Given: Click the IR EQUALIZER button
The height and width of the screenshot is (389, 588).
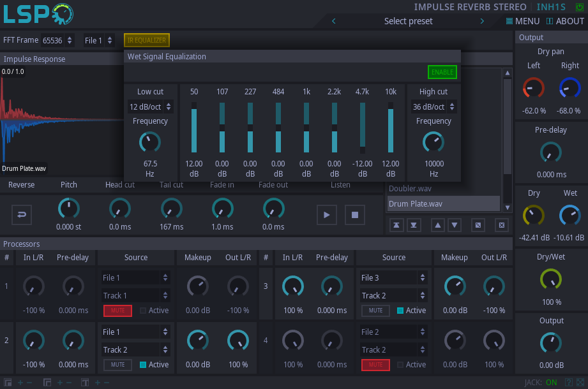Looking at the screenshot, I should click(x=147, y=40).
